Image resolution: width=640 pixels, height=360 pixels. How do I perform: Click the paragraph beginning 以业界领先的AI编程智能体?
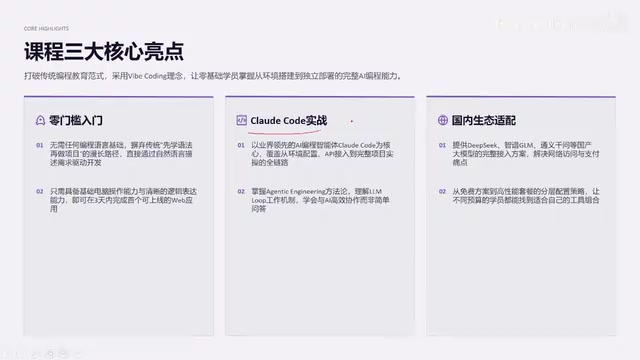coord(322,154)
